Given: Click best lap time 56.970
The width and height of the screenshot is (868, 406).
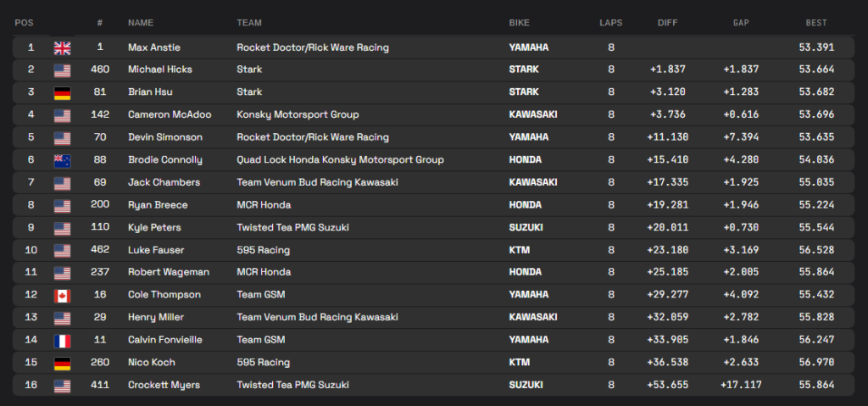Looking at the screenshot, I should [x=816, y=362].
